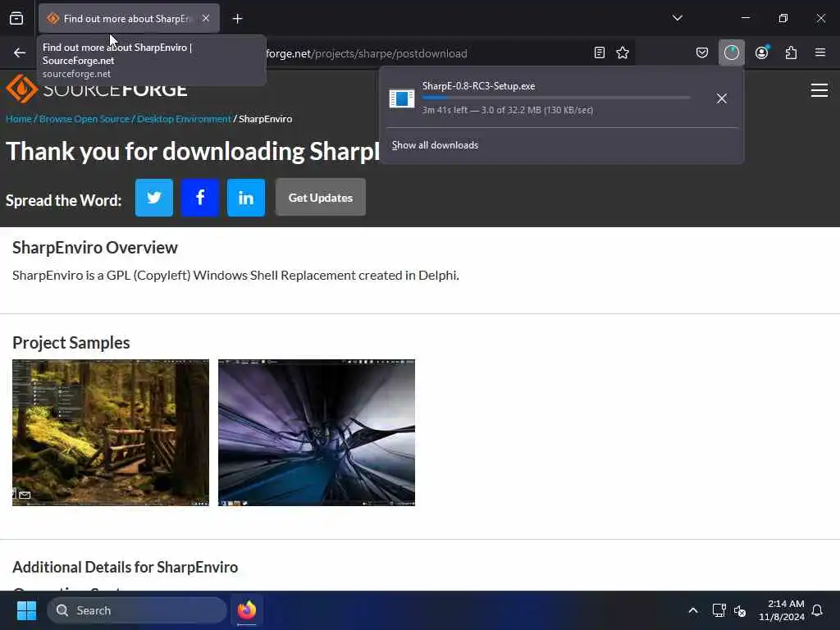The image size is (840, 630).
Task: Open a new tab with plus button
Action: click(237, 19)
